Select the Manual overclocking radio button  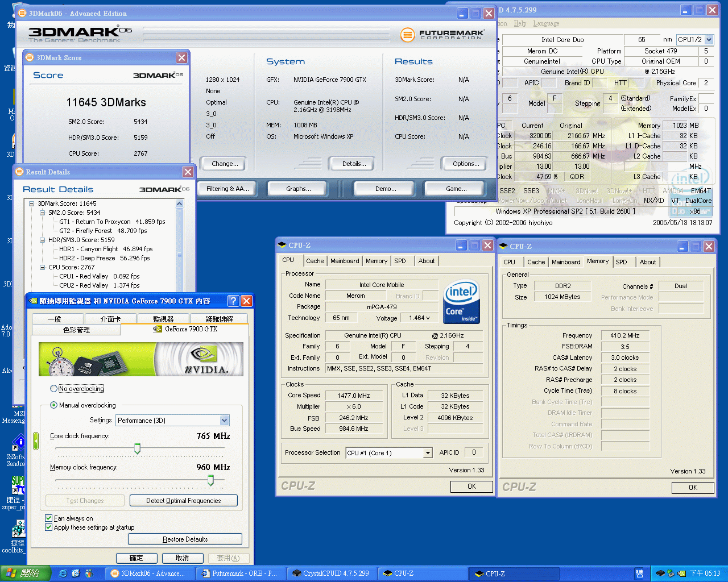click(54, 405)
